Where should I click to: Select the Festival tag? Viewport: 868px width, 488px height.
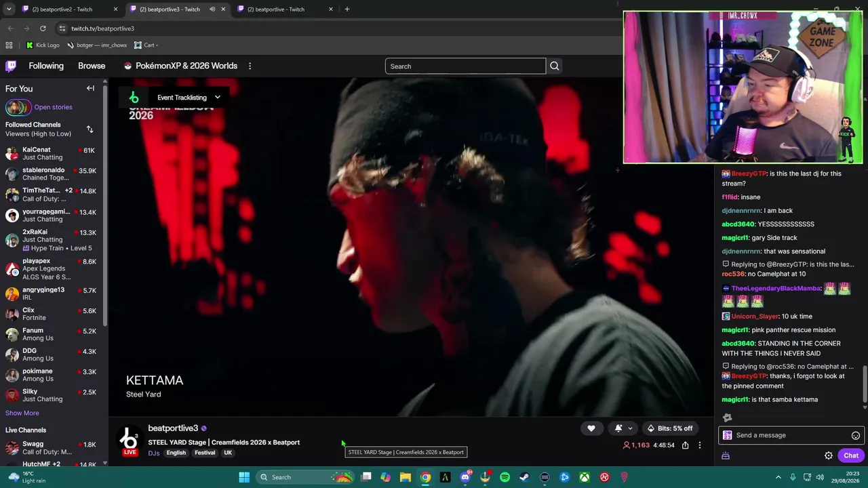205,453
